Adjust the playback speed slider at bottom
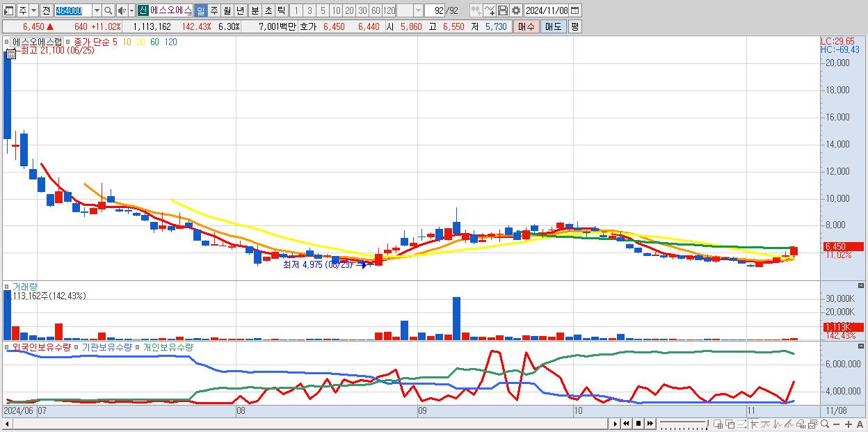 tap(684, 424)
